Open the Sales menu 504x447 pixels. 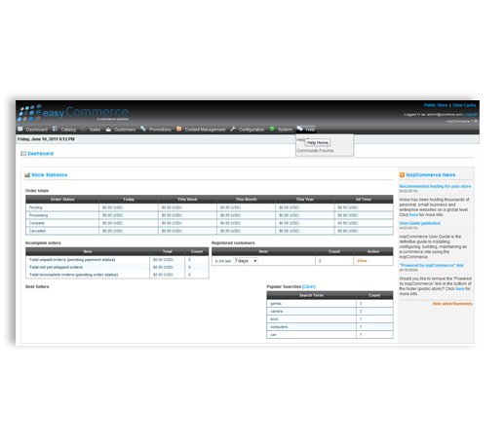pyautogui.click(x=95, y=130)
